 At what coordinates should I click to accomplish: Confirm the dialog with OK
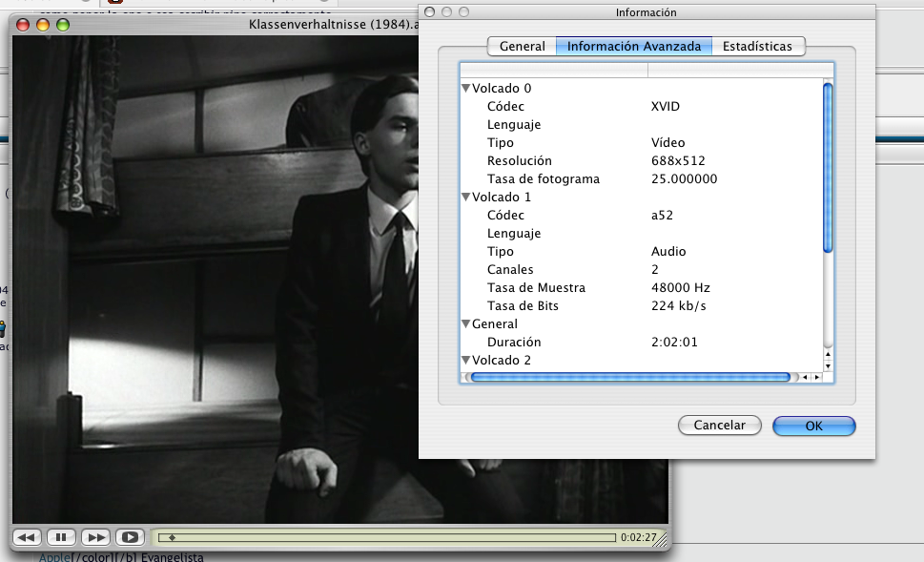pyautogui.click(x=813, y=426)
